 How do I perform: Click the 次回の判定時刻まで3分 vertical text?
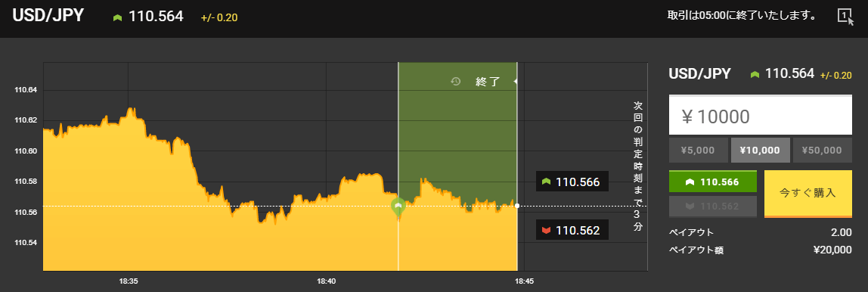click(x=638, y=165)
